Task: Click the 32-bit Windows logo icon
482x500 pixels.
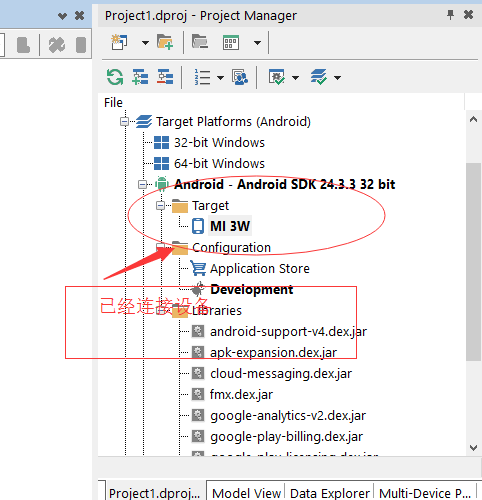Action: (162, 143)
